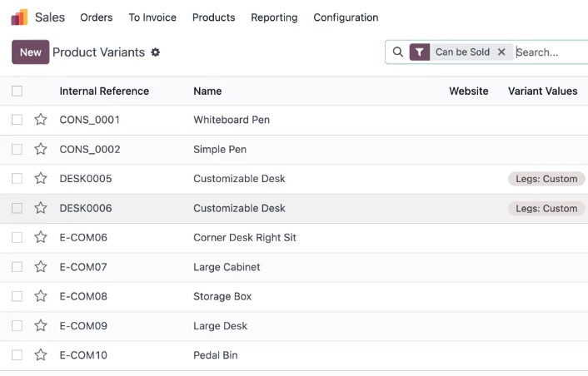Screen dimensions: 588x376
Task: Expand the Configuration menu
Action: 346,17
